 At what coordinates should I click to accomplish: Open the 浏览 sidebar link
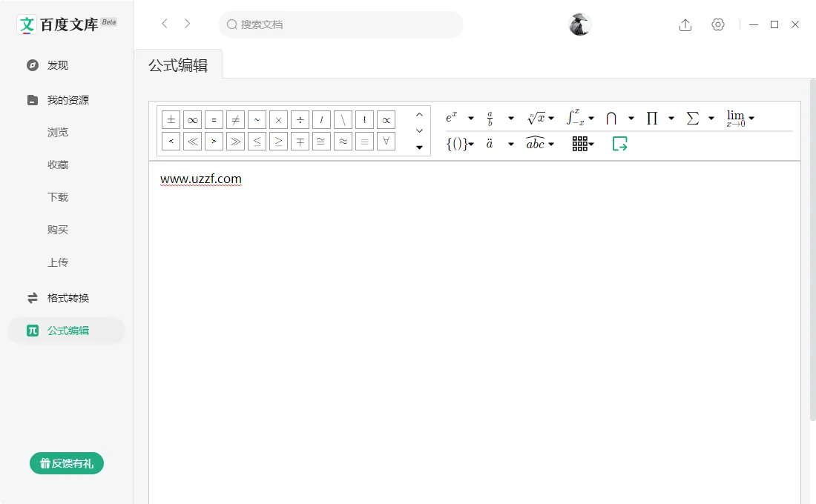(x=58, y=131)
